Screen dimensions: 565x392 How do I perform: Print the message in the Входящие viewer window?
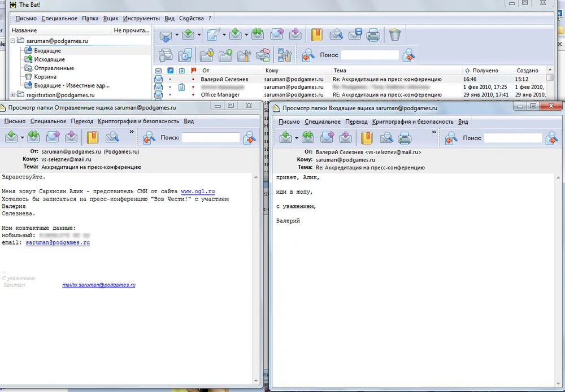[x=405, y=137]
